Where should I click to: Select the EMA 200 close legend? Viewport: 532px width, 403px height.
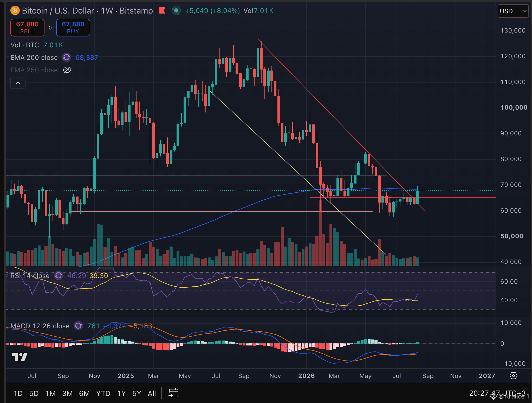click(34, 58)
